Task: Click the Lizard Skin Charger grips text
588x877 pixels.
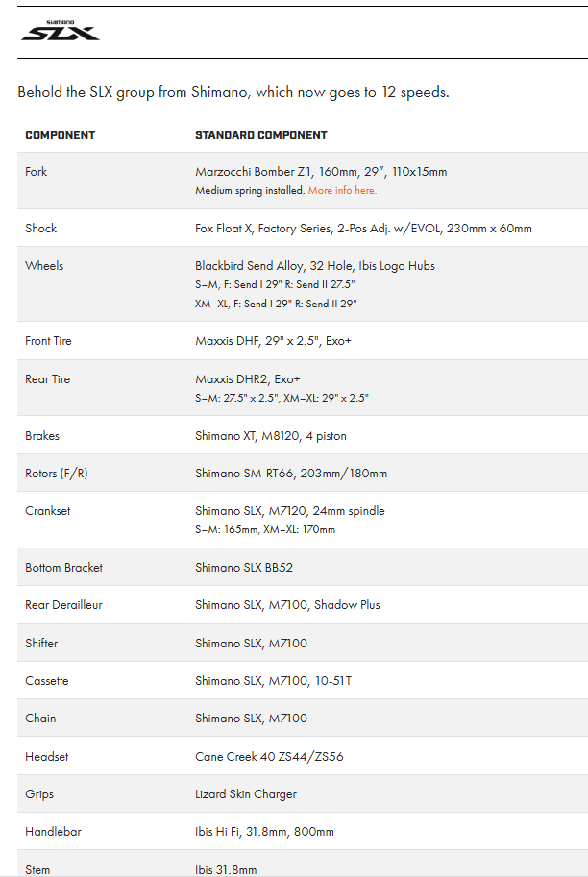Action: point(245,794)
